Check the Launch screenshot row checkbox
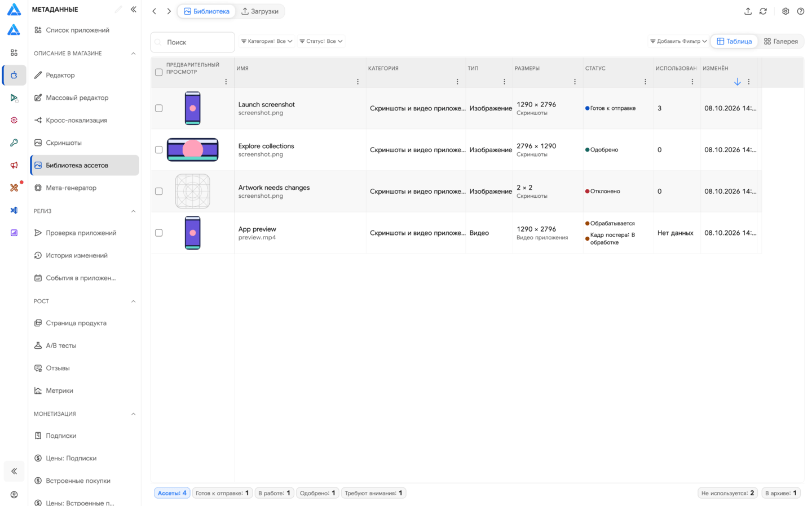Image resolution: width=812 pixels, height=506 pixels. (159, 108)
